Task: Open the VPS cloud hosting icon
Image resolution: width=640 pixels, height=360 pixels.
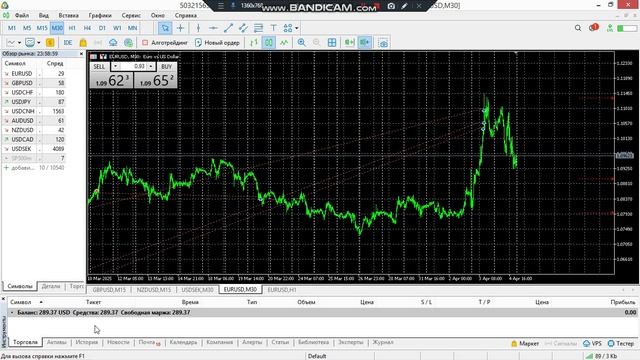Action: click(x=113, y=43)
